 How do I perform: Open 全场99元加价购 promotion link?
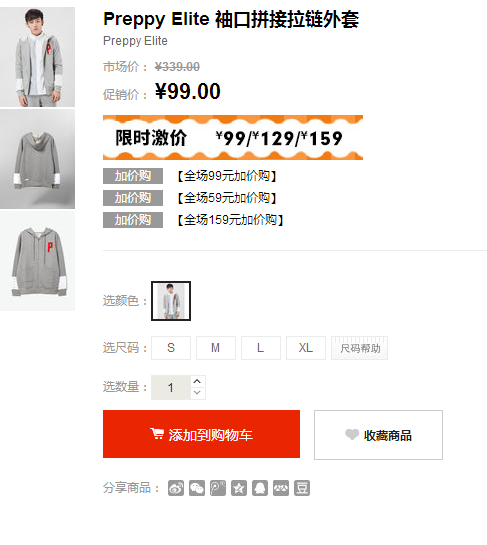(x=227, y=176)
